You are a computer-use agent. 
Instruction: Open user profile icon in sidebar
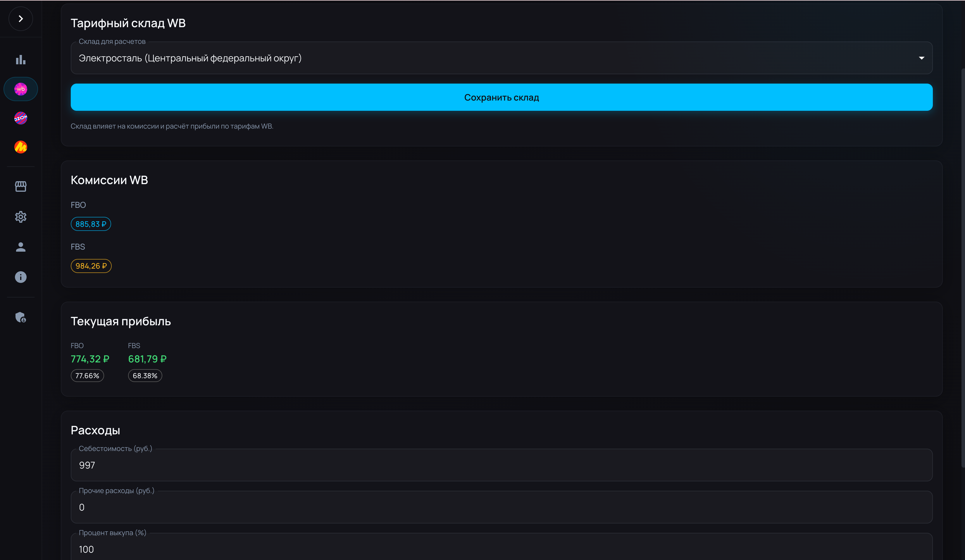click(21, 247)
